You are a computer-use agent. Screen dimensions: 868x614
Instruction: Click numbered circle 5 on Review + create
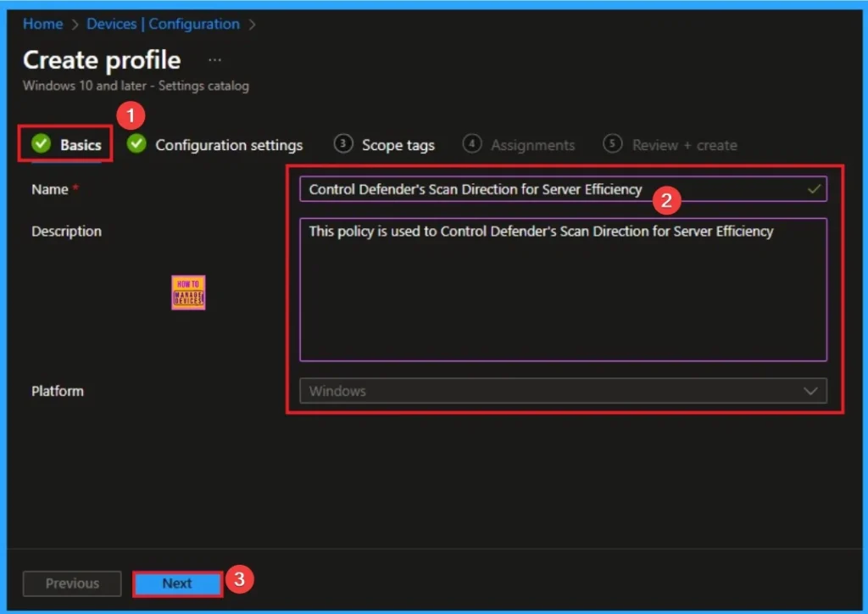[611, 144]
